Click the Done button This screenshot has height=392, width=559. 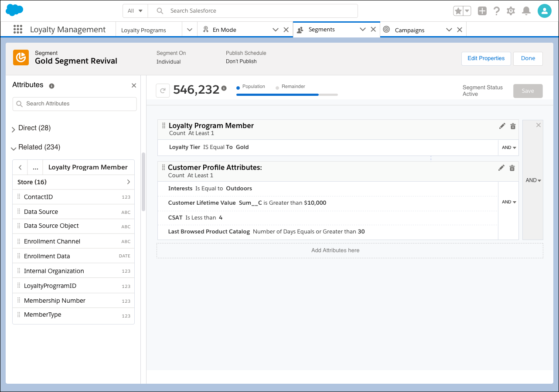(x=528, y=58)
